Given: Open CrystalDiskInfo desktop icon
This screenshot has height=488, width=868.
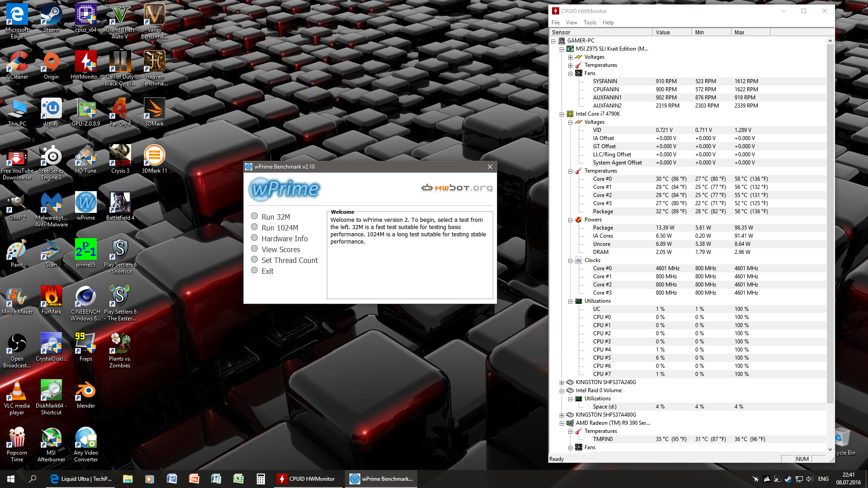Looking at the screenshot, I should (x=51, y=347).
